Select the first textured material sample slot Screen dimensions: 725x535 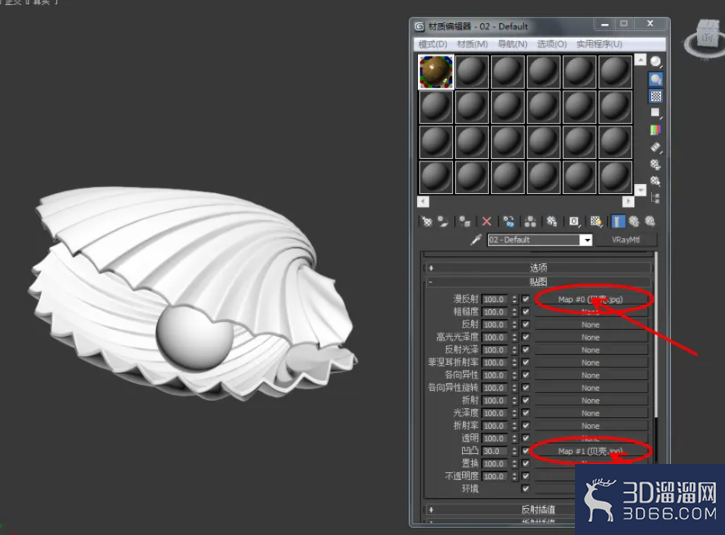(436, 72)
